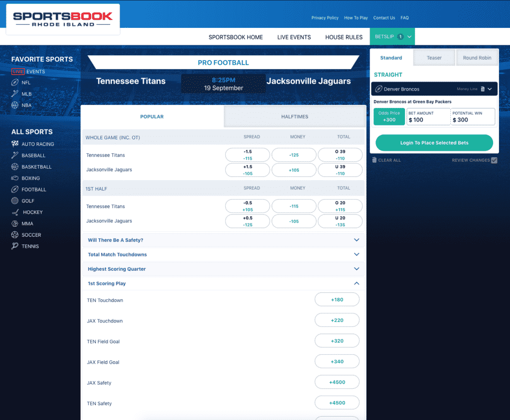Screen dimensions: 510x420
Task: Click Login To Place Selected Bets
Action: pos(434,143)
